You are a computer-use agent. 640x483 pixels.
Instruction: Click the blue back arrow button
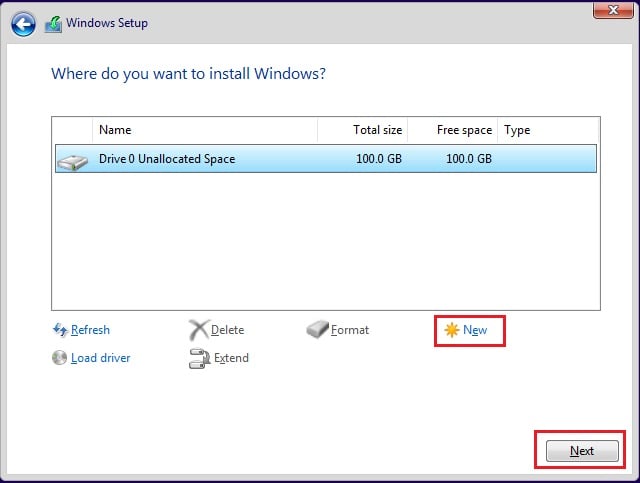pos(24,23)
